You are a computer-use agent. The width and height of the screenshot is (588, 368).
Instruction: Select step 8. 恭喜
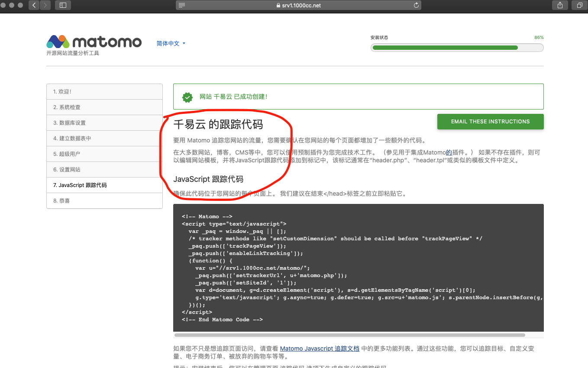[104, 201]
